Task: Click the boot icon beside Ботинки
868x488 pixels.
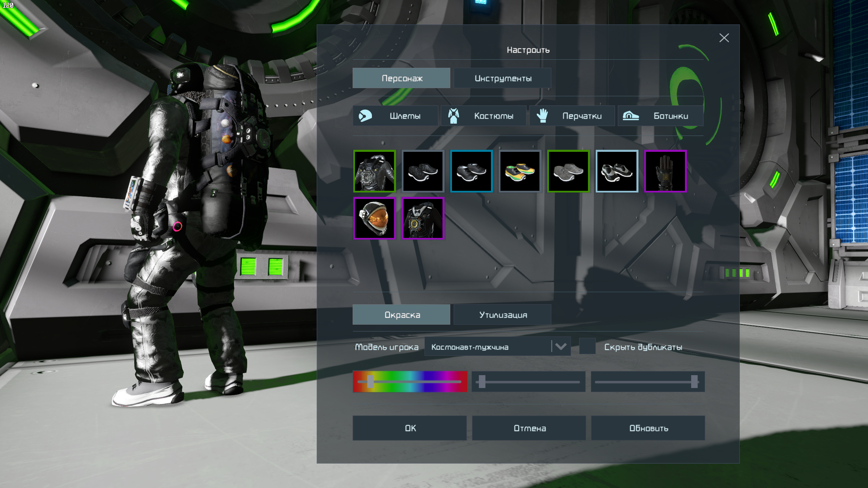Action: coord(630,116)
